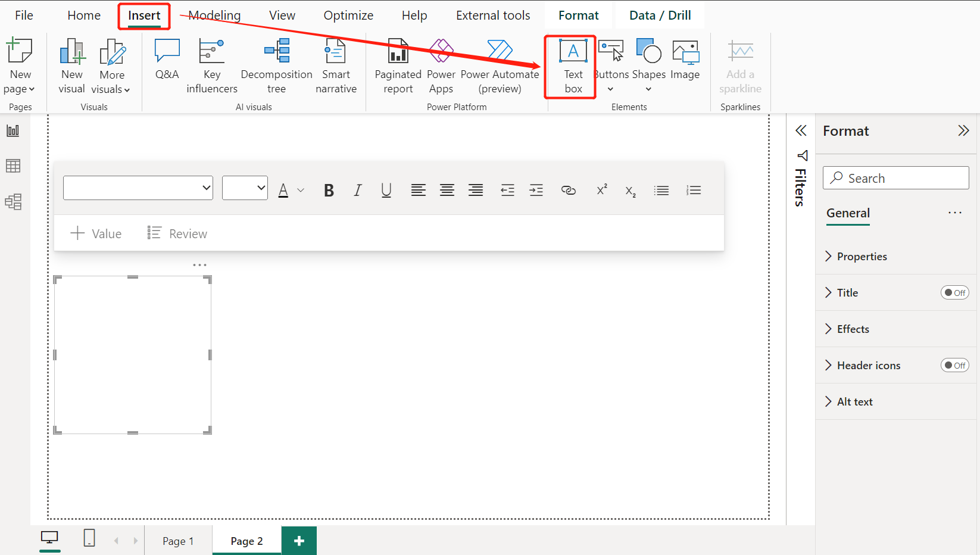
Task: Insert a Paginated report
Action: click(x=398, y=66)
